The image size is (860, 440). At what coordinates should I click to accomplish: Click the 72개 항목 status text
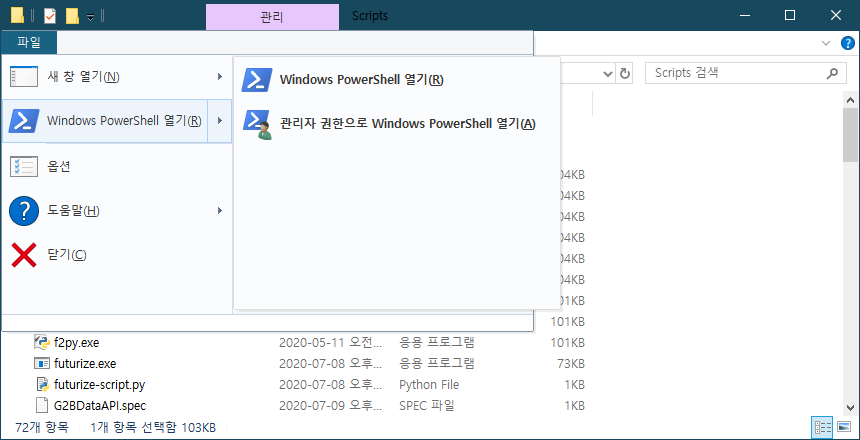[42, 427]
